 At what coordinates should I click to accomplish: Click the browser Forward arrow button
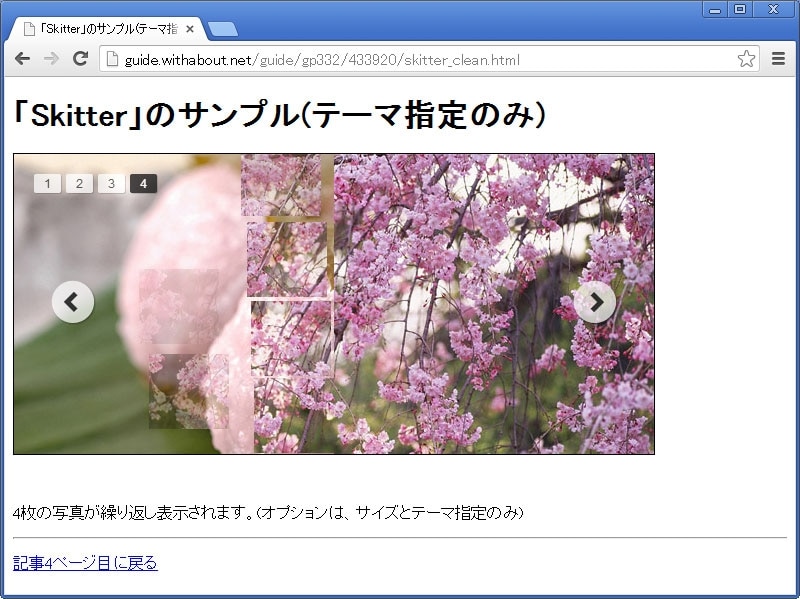click(51, 59)
